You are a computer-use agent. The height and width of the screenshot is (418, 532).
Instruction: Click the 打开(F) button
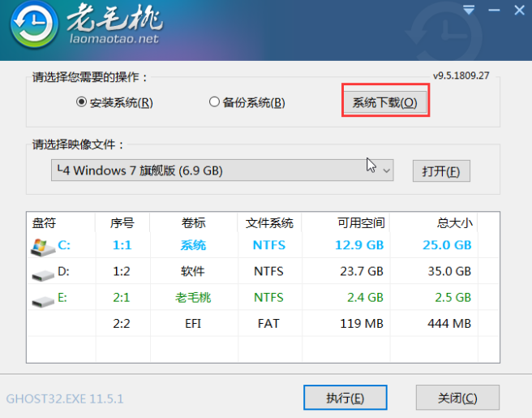440,172
